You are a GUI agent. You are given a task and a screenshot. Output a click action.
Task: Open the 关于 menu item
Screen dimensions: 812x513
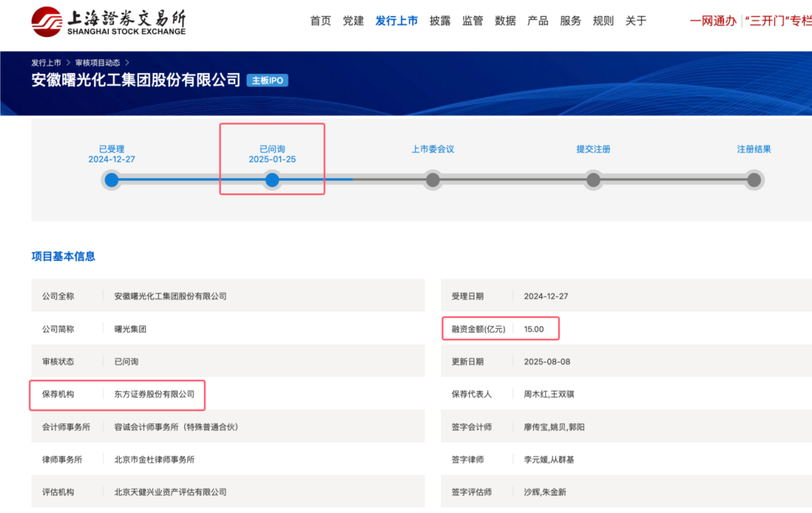(636, 21)
